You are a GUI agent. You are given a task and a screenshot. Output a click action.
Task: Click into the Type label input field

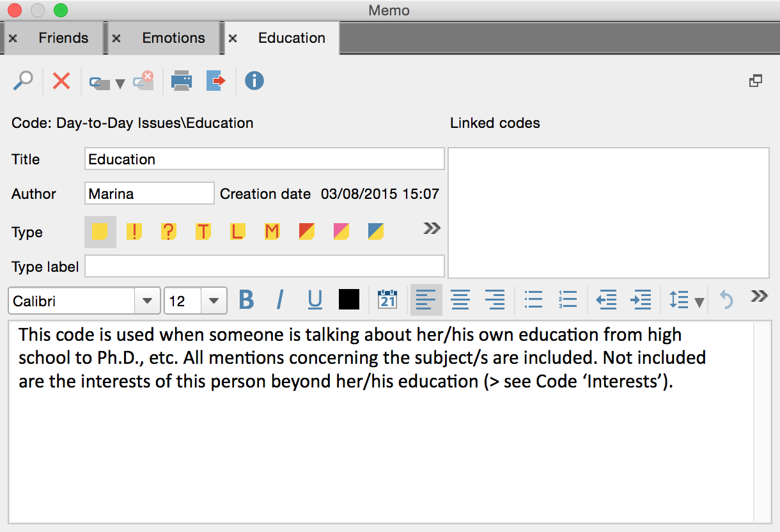[x=264, y=266]
